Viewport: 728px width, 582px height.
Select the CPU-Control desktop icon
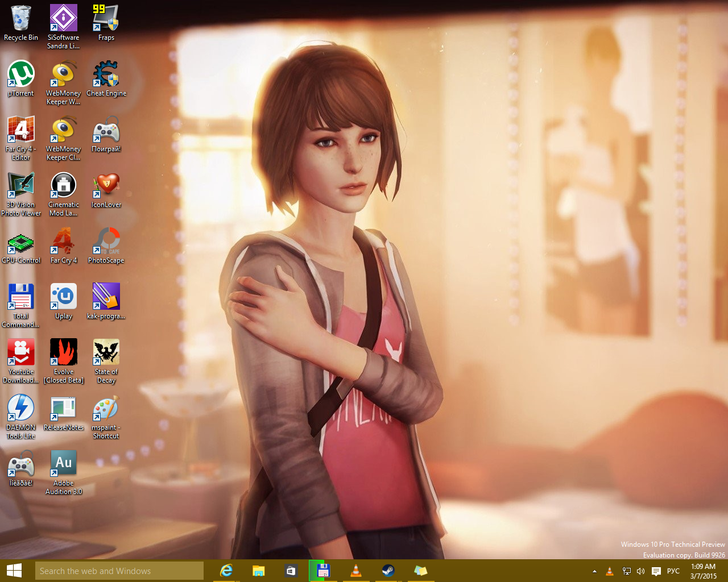21,246
